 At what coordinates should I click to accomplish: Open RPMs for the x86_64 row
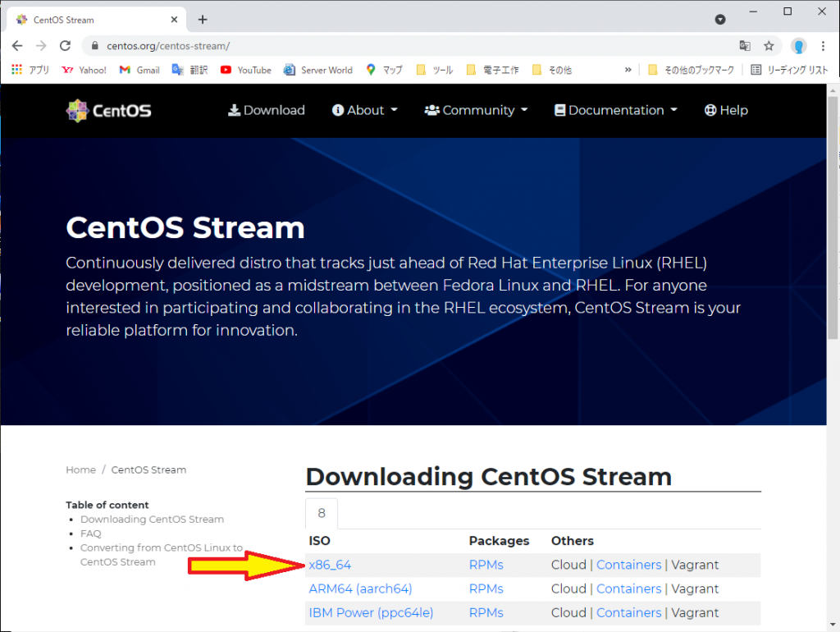click(486, 565)
